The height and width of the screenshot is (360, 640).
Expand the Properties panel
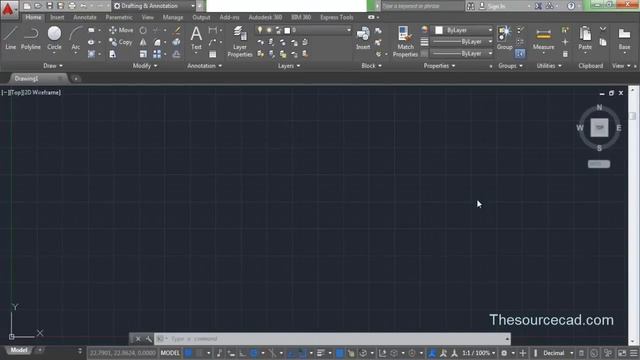tap(439, 66)
